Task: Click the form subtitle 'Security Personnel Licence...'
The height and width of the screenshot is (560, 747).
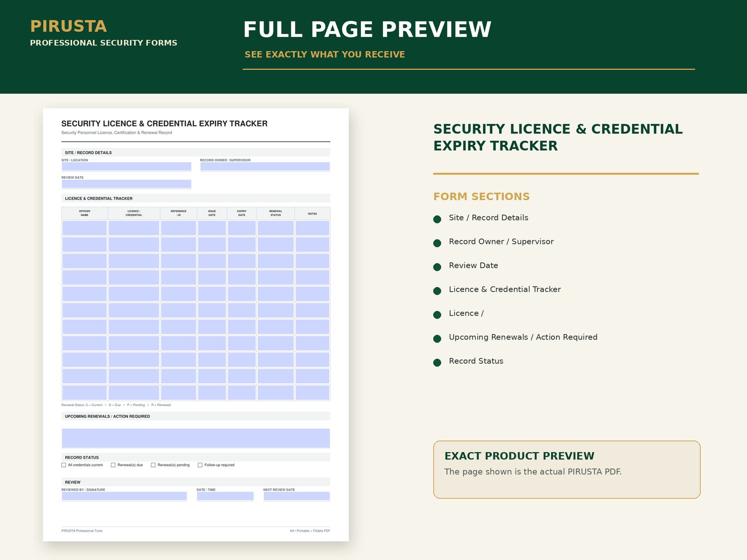Action: 117,132
